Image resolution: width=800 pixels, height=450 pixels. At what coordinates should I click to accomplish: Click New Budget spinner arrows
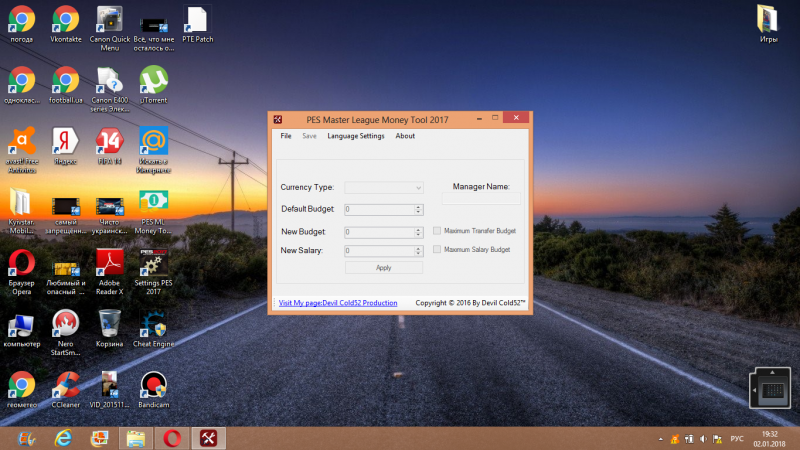pos(418,232)
